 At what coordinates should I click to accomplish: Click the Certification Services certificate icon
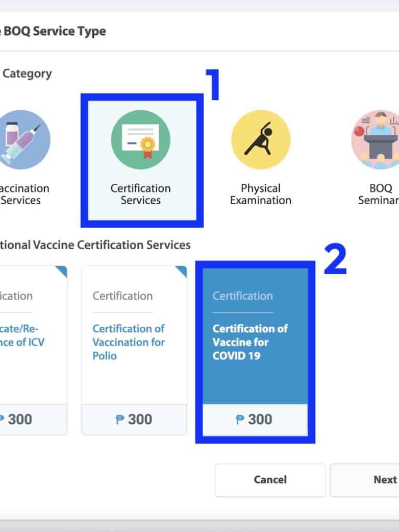pos(140,139)
